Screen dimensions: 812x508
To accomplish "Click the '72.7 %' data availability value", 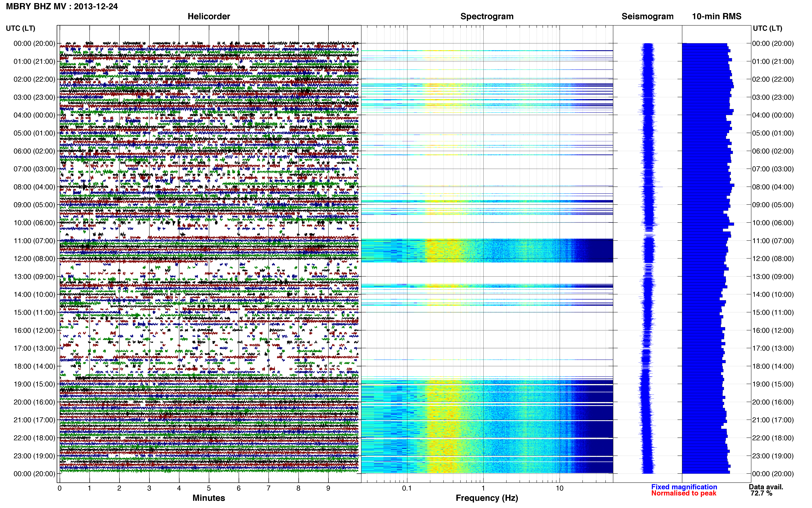I will click(761, 493).
